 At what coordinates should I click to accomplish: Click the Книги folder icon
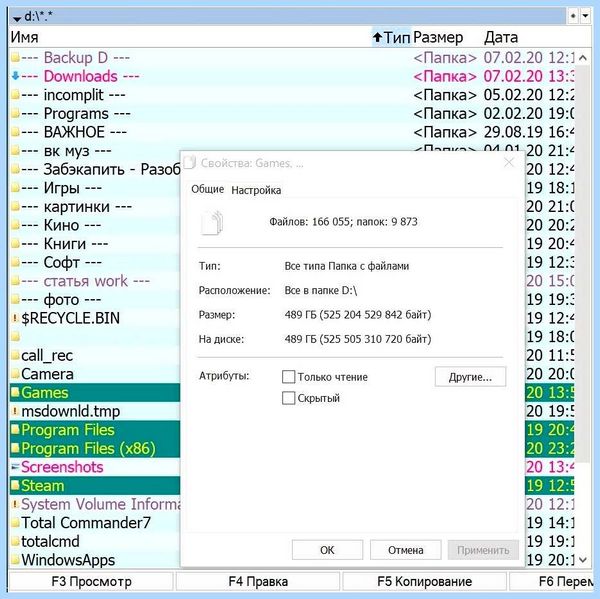[15, 244]
